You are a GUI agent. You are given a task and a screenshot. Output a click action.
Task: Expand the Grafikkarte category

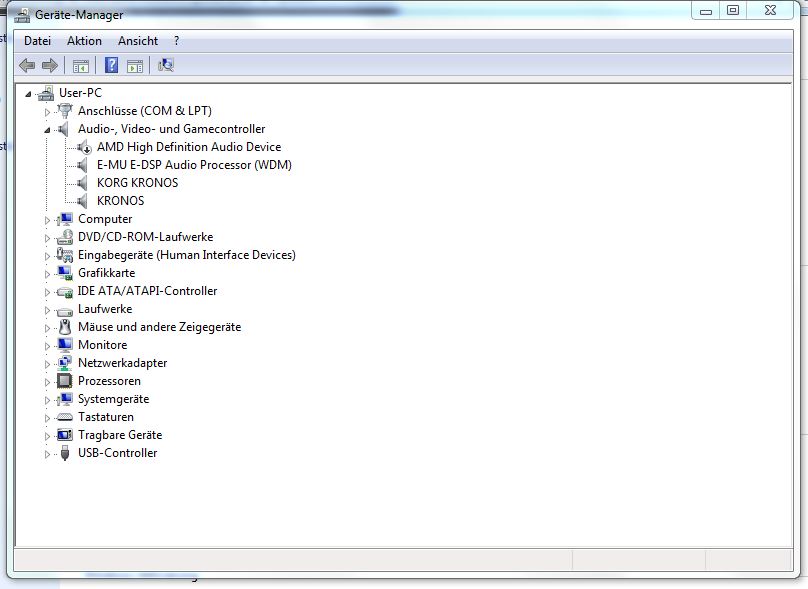tap(47, 274)
